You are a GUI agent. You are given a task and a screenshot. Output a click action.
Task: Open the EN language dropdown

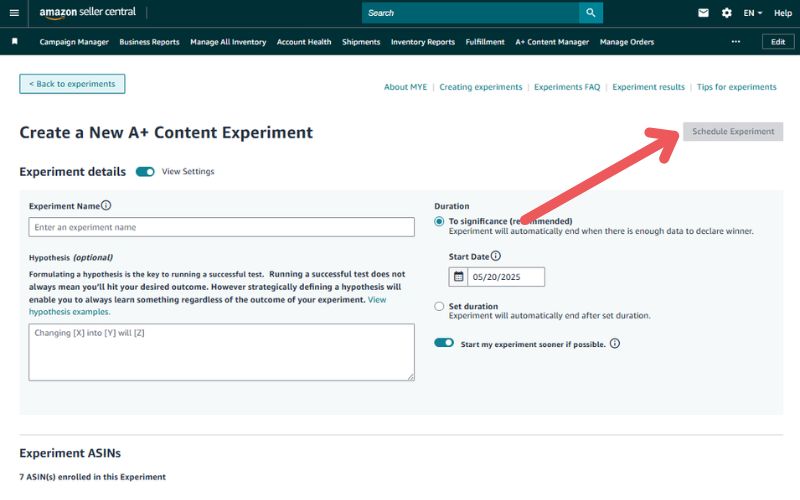(753, 13)
